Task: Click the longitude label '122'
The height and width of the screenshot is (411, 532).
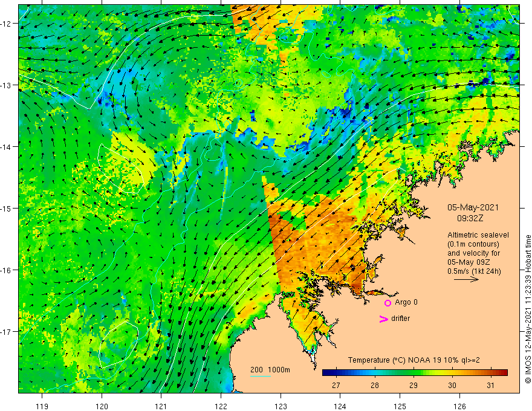Action: (221, 406)
